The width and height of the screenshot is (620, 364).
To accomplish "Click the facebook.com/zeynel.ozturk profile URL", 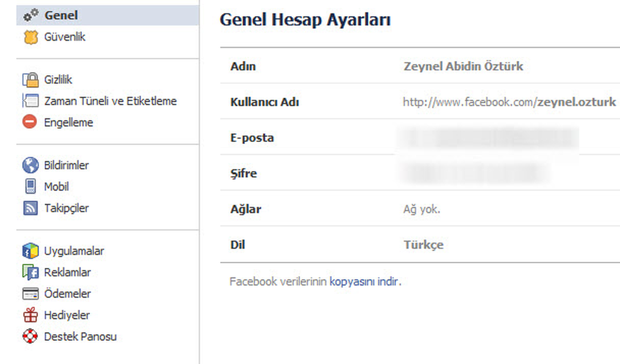I will click(x=509, y=102).
